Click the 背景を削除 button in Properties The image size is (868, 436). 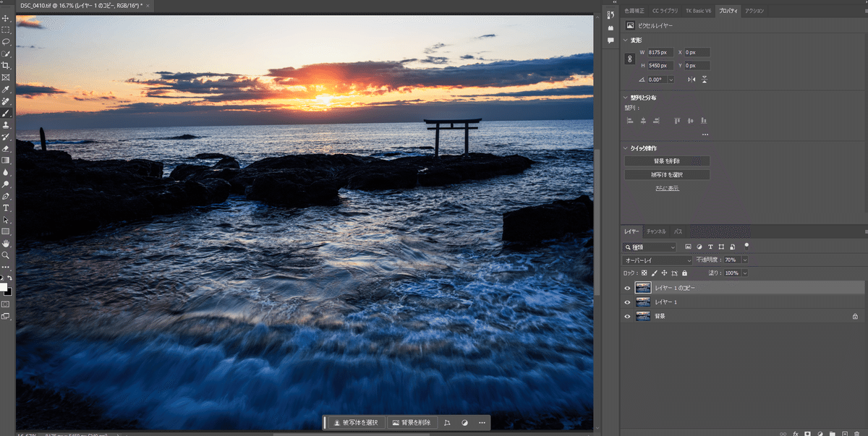[667, 161]
